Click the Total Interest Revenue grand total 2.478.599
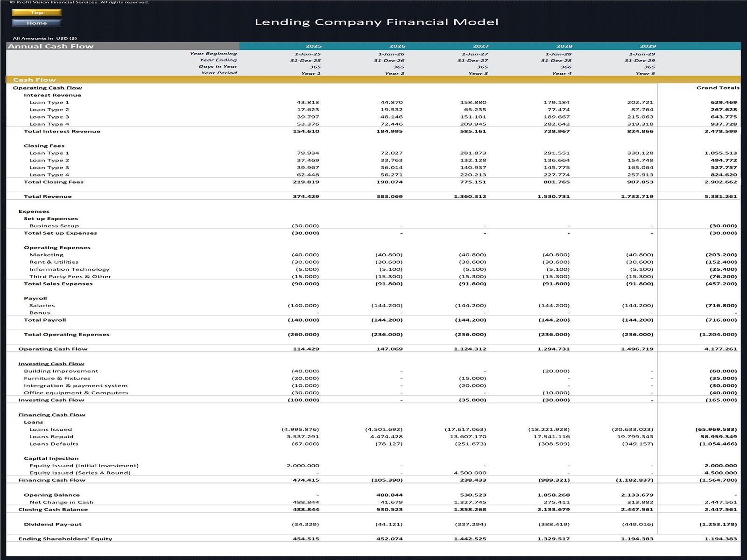 click(x=720, y=132)
